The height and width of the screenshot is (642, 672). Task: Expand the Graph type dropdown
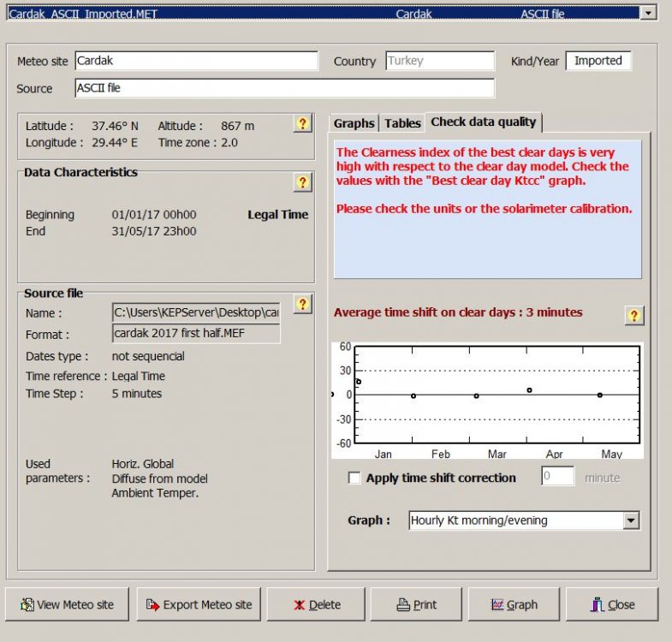631,520
